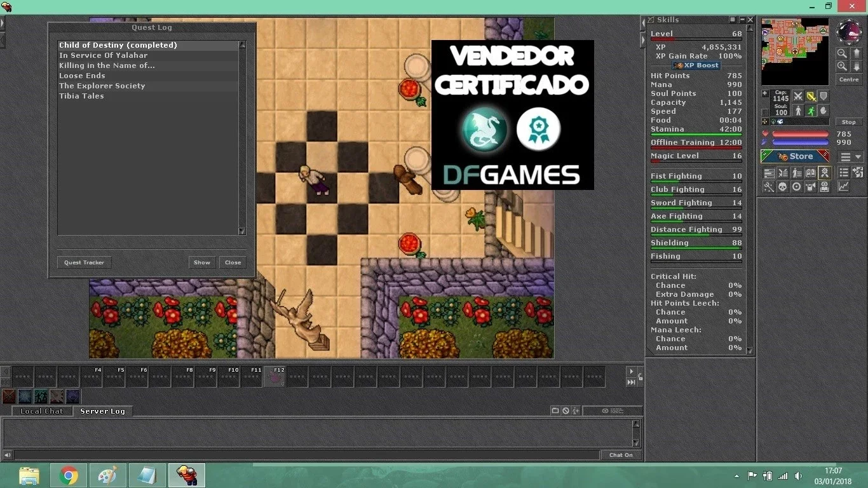Click the minimap display
Screen dimensions: 868x488
pos(795,51)
